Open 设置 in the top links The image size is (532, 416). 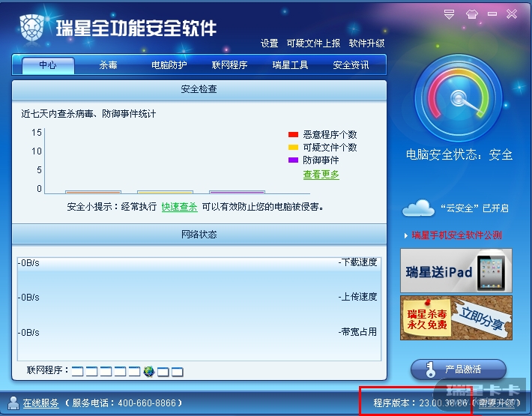pyautogui.click(x=270, y=43)
